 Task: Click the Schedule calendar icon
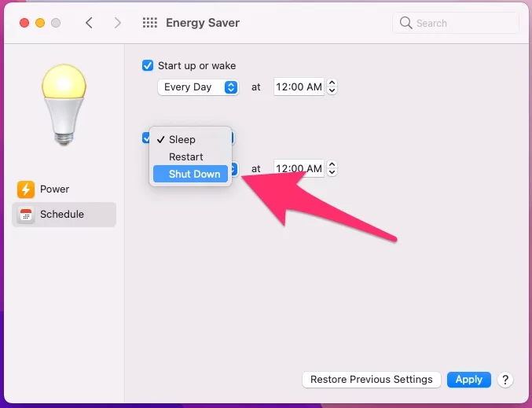pyautogui.click(x=26, y=215)
